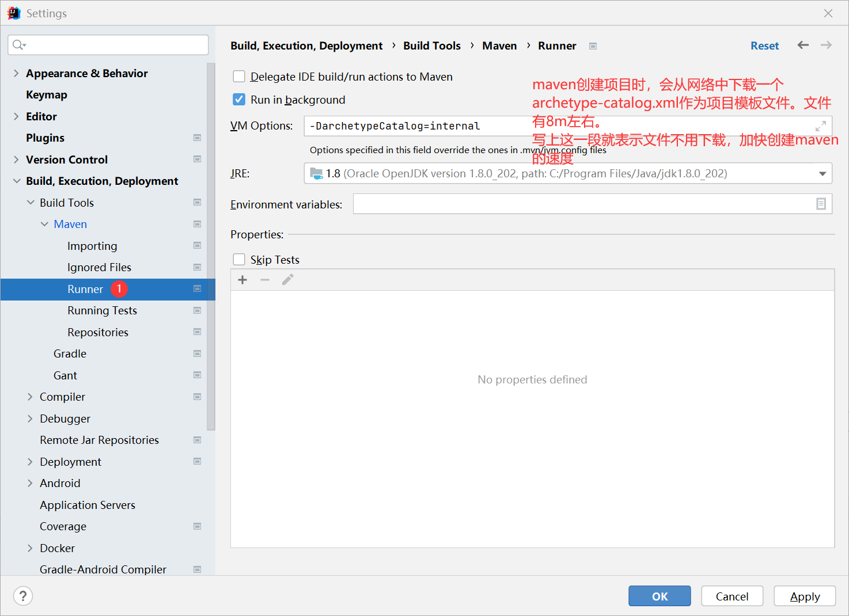
Task: Click project settings icon beside Gant
Action: [197, 375]
